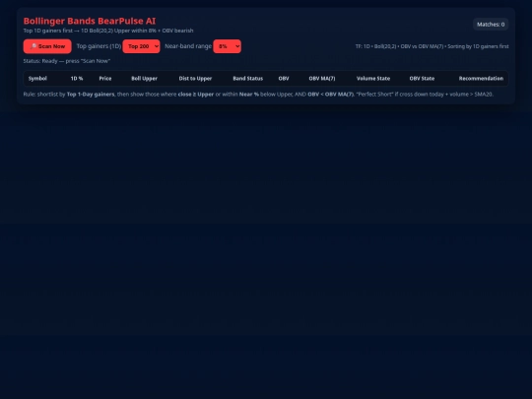
Task: Click the Top gainers (1D) label
Action: 99,46
